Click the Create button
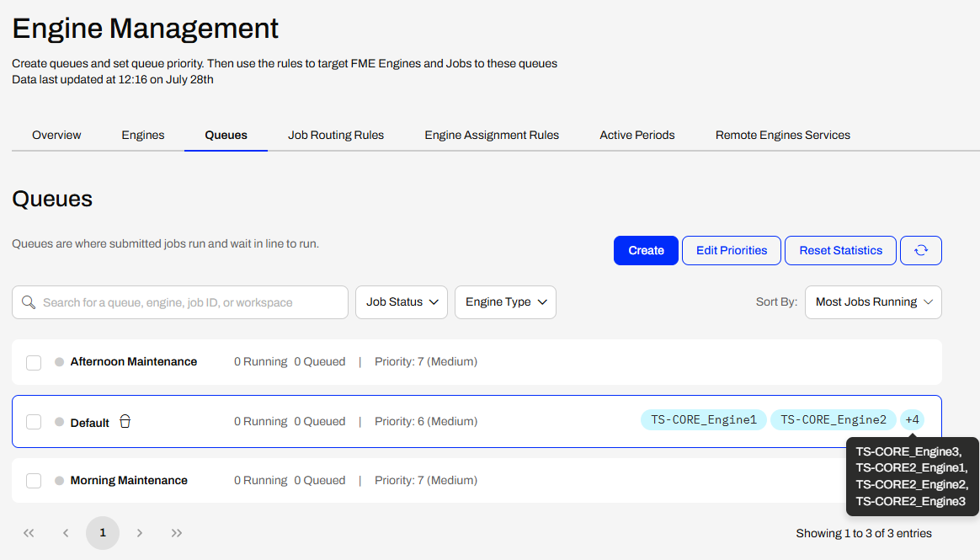Viewport: 980px width, 560px height. pos(646,251)
